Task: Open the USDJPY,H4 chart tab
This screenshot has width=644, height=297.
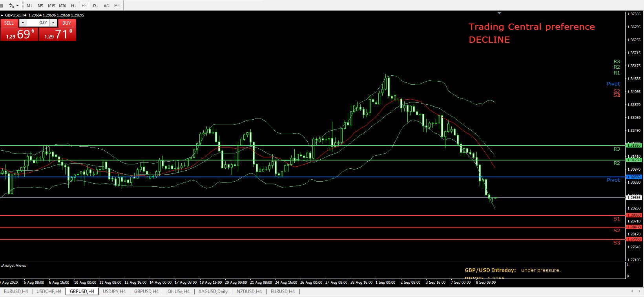Action: coord(114,292)
